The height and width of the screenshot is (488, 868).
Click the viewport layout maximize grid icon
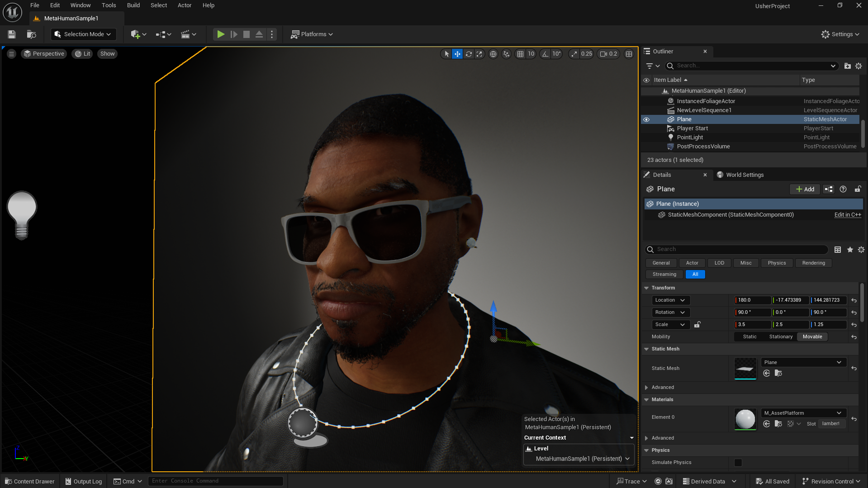[629, 54]
